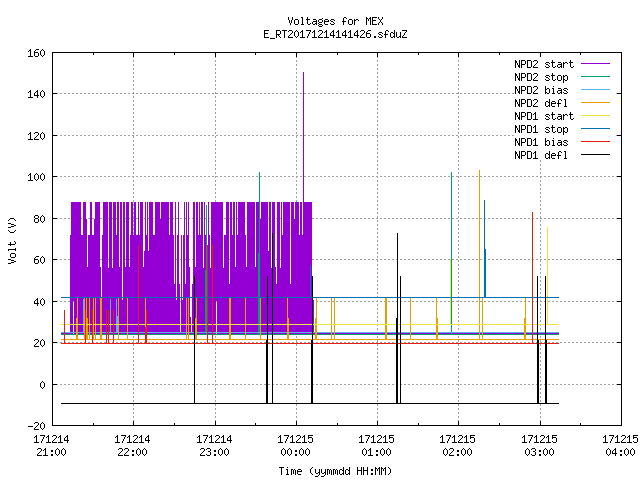Click the 40 tick on the Y axis
The image size is (640, 480).
39,302
